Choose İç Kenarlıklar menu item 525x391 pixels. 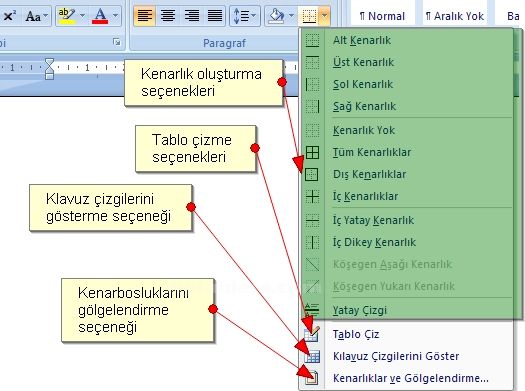point(407,196)
